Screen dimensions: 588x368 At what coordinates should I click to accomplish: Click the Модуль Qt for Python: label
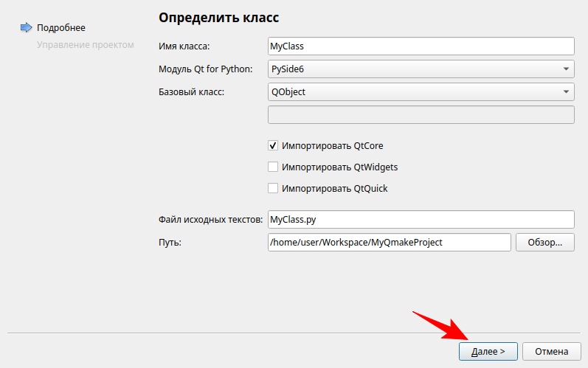click(x=205, y=69)
